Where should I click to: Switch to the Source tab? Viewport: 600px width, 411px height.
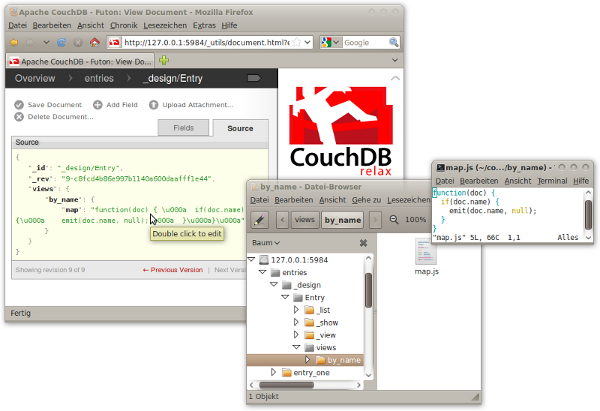[x=240, y=128]
